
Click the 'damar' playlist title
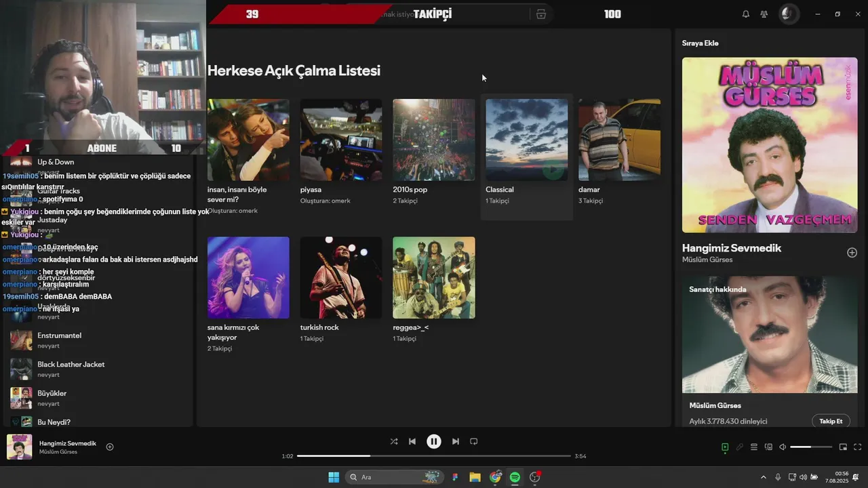coord(589,190)
